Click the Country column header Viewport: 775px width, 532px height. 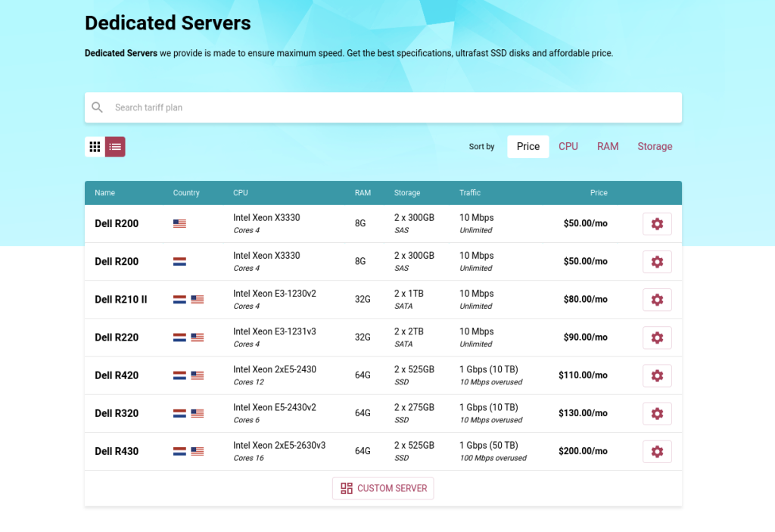coord(186,193)
